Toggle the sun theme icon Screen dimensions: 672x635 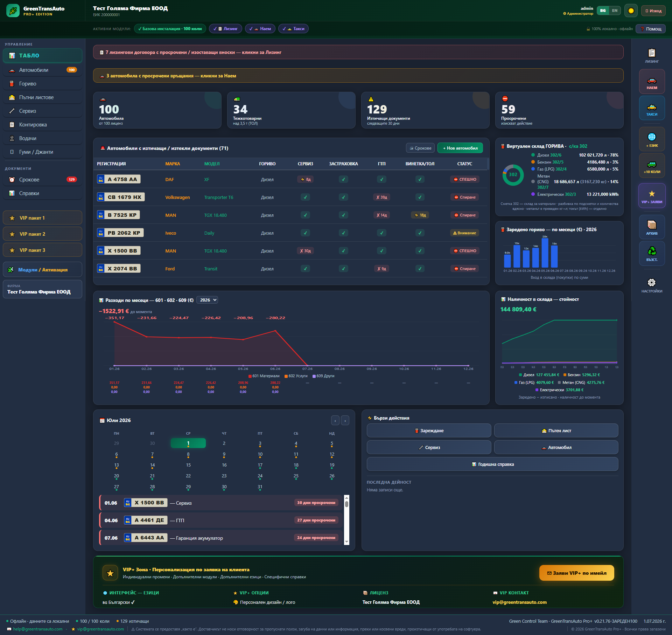pyautogui.click(x=631, y=11)
